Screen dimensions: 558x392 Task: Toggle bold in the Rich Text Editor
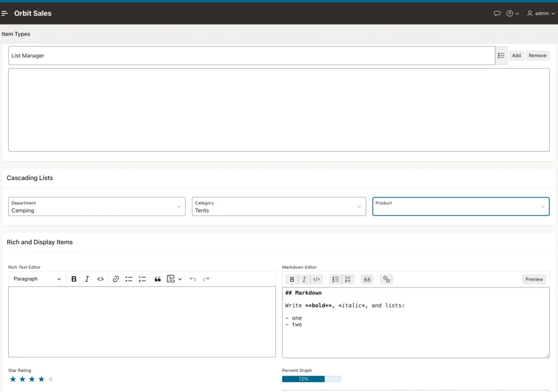point(74,279)
